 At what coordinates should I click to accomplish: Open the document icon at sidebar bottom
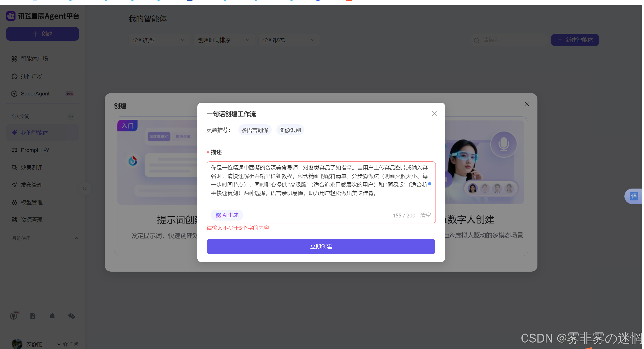33,316
